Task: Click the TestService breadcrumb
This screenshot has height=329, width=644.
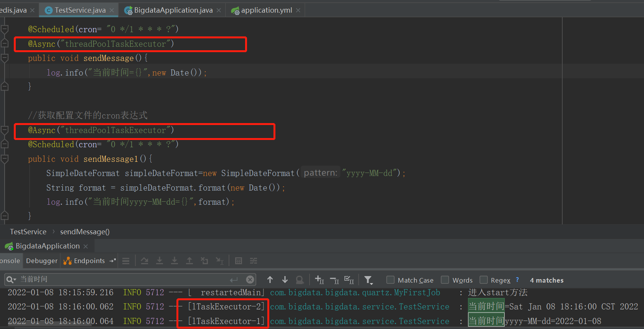Action: pyautogui.click(x=28, y=232)
